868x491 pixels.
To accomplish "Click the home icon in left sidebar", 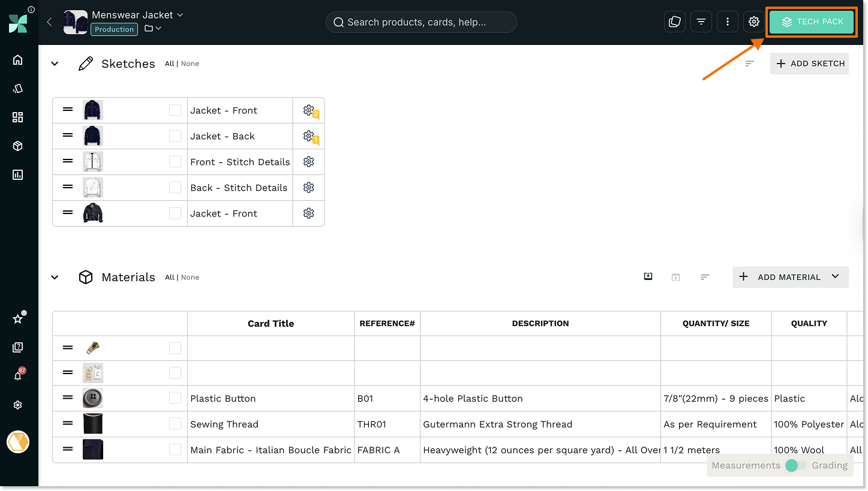I will (x=17, y=59).
